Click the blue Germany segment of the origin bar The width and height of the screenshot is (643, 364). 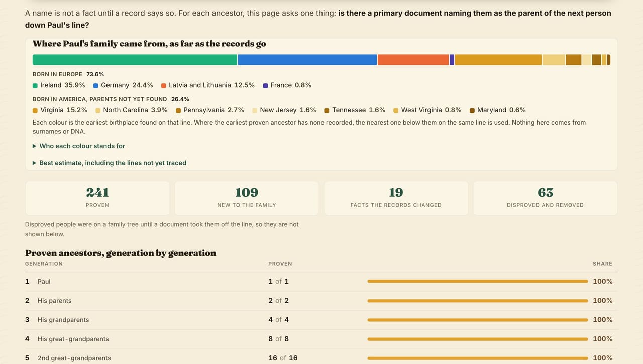point(307,60)
